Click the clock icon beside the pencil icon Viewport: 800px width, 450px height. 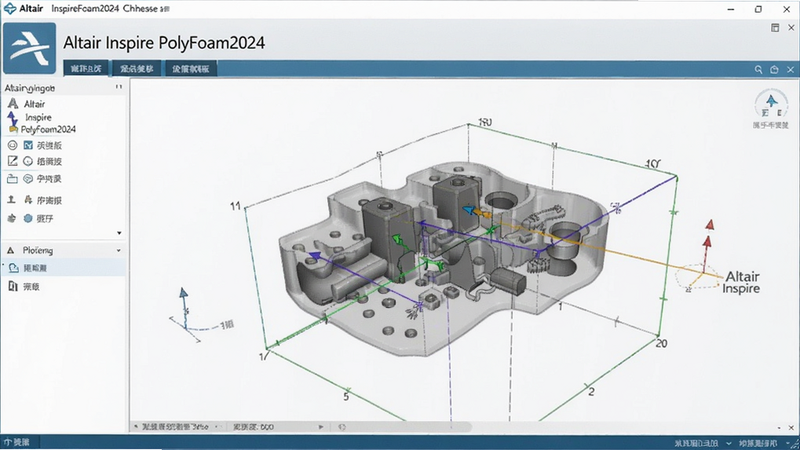(x=28, y=161)
